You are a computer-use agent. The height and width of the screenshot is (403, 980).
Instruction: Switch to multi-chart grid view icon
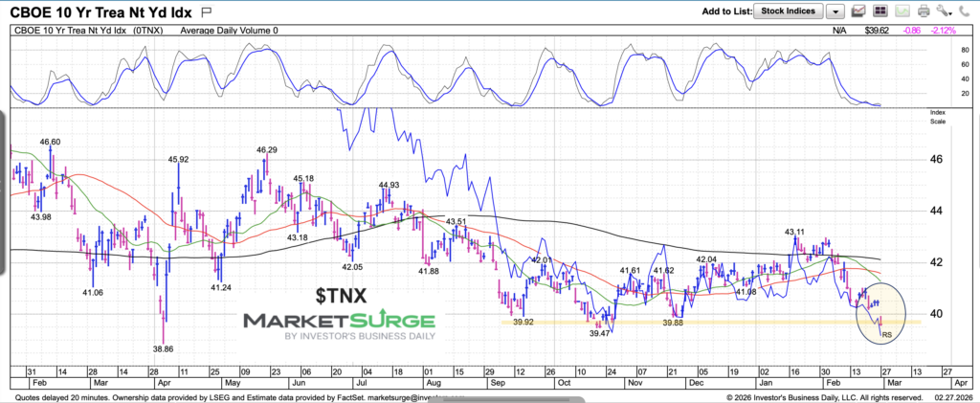880,11
